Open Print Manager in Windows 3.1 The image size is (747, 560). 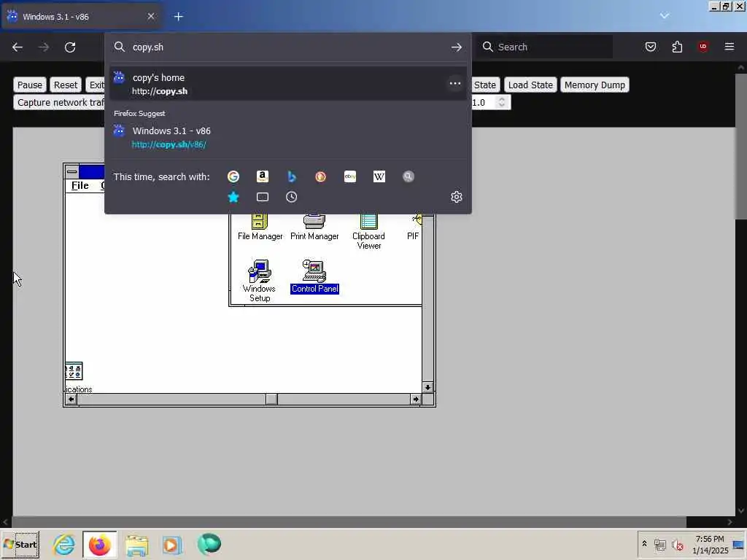click(314, 227)
